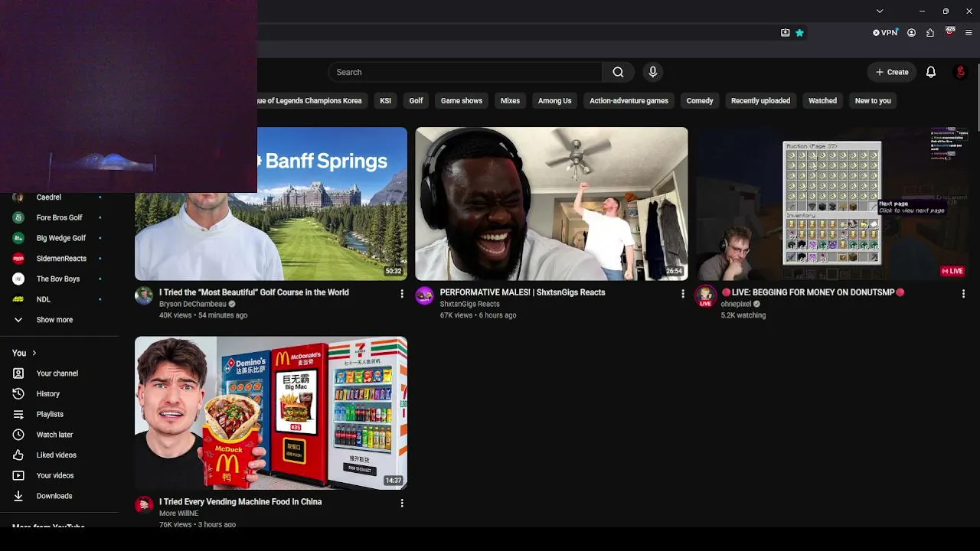Click the '5.2K watching' text
The width and height of the screenshot is (980, 551).
point(743,315)
